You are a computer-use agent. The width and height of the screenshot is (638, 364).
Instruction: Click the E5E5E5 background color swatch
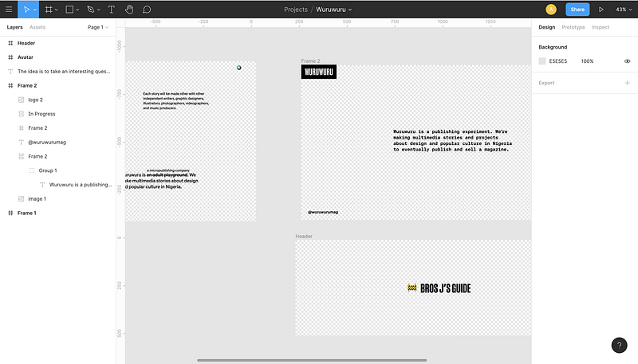point(542,61)
